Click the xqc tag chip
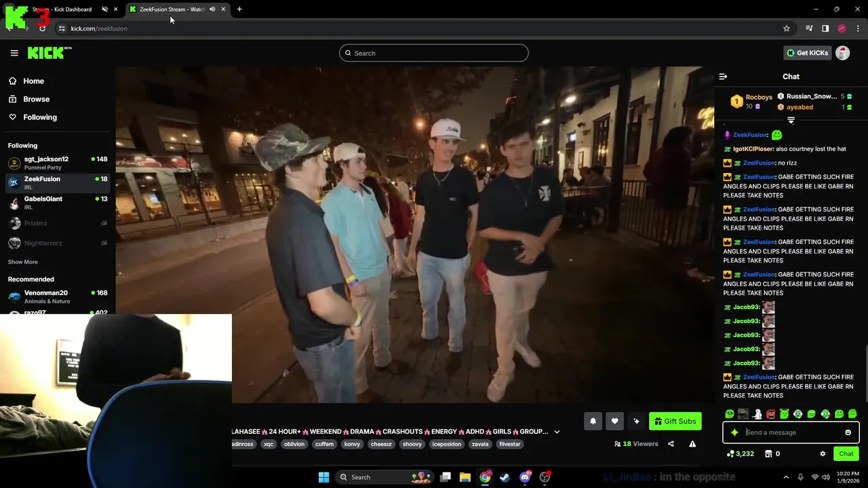 pos(269,444)
